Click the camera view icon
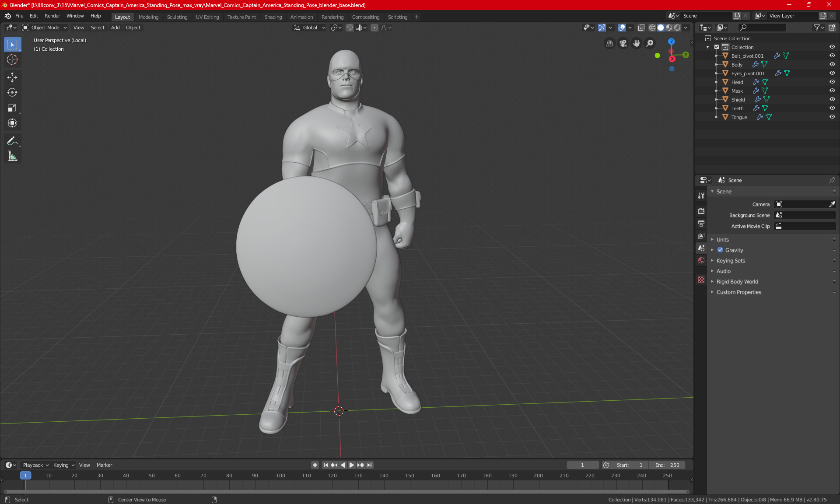The height and width of the screenshot is (504, 840). [x=623, y=43]
